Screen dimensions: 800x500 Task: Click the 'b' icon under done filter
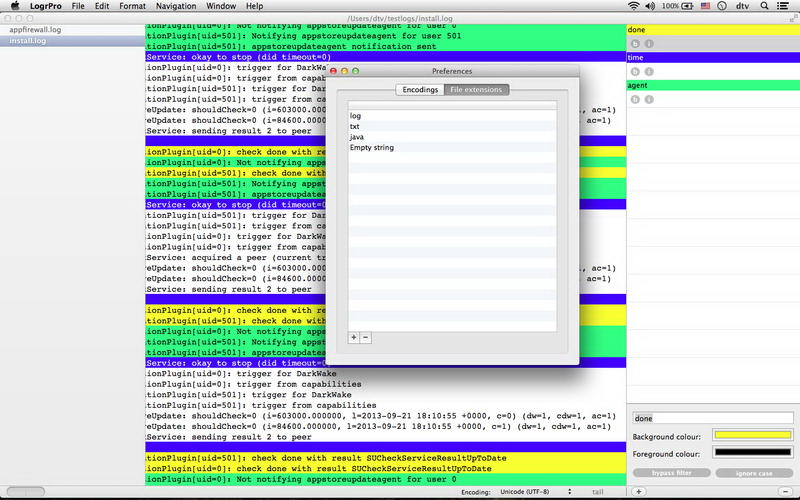tap(636, 44)
